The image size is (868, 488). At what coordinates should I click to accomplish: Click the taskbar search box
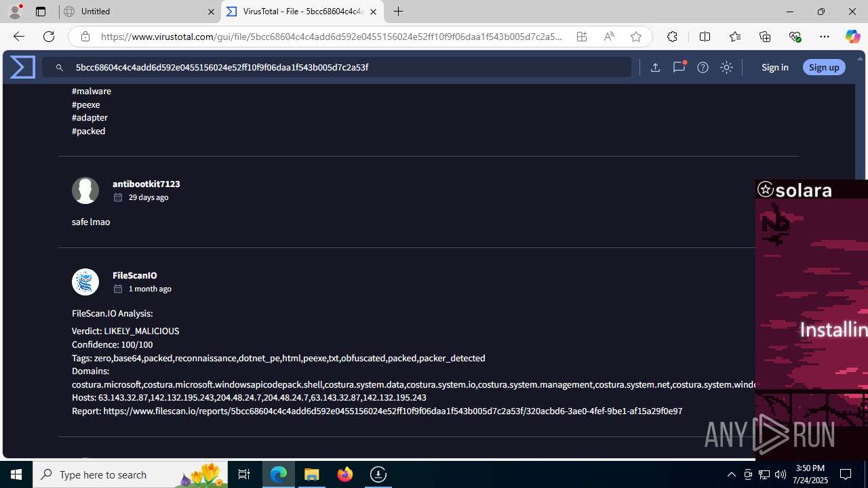[x=130, y=474]
